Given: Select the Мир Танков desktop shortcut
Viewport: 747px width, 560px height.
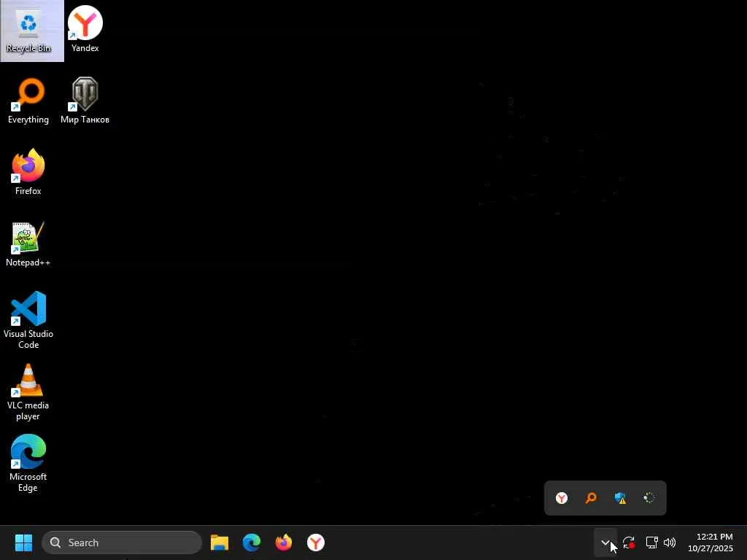Looking at the screenshot, I should 85,101.
